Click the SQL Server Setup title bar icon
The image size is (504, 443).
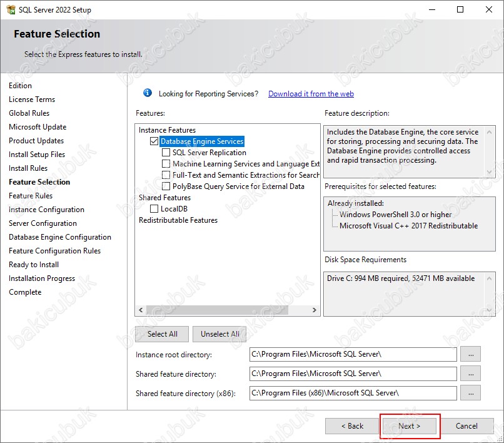[x=11, y=9]
